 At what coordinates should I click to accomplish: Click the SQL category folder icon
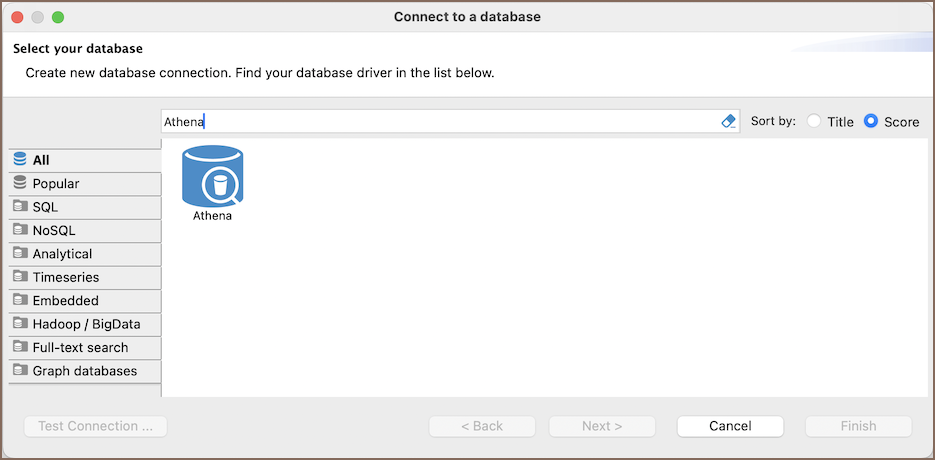click(x=20, y=207)
